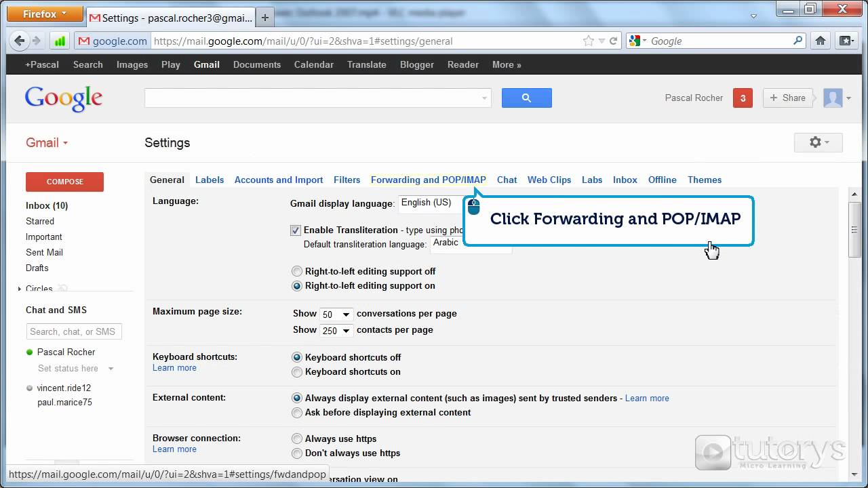Select Keyboard shortcuts on radio
This screenshot has width=868, height=488.
point(296,371)
